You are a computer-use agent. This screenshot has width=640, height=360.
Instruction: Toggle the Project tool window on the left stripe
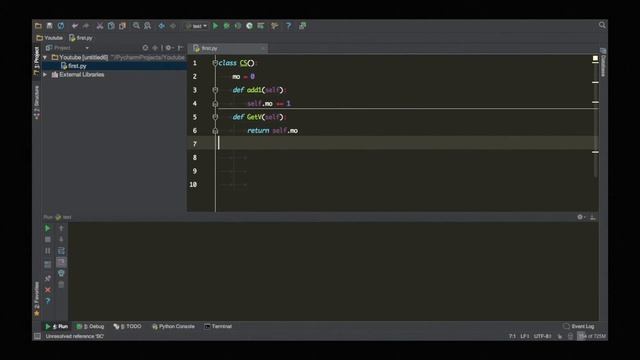37,60
